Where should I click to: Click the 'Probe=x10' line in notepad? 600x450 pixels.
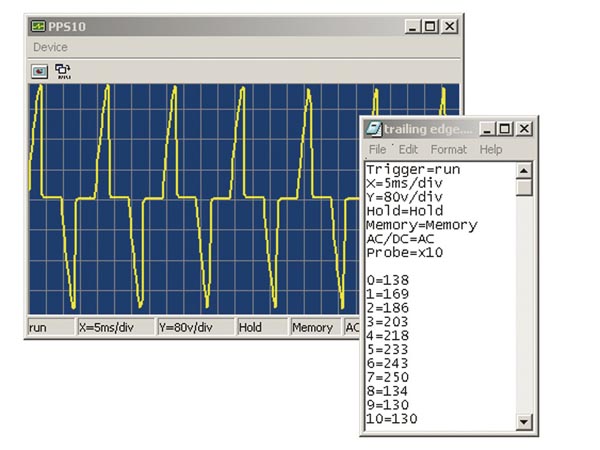[405, 253]
